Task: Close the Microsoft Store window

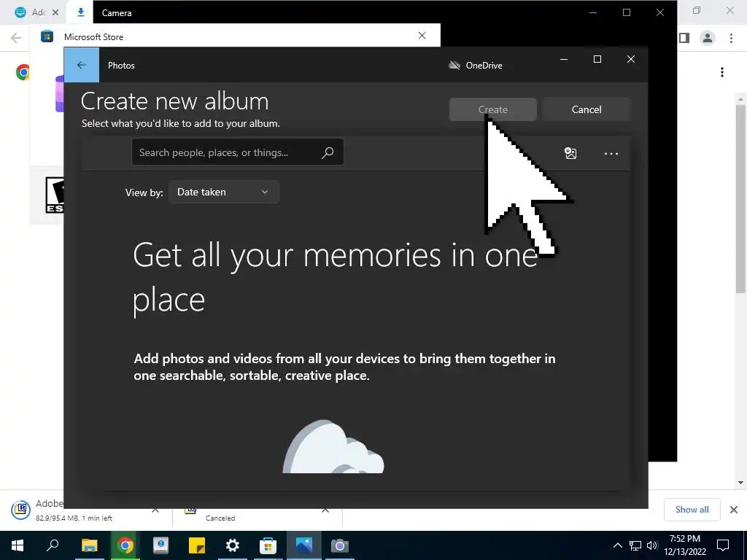Action: (x=422, y=36)
